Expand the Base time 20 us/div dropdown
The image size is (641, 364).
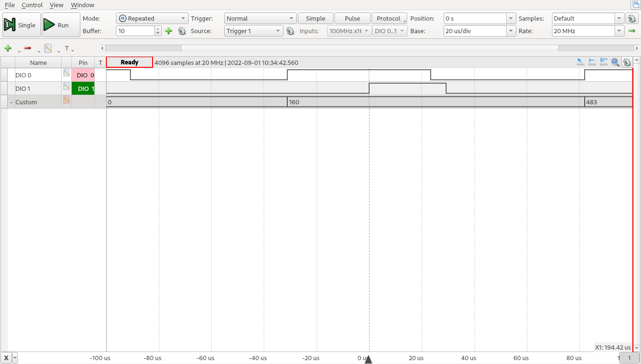(511, 31)
